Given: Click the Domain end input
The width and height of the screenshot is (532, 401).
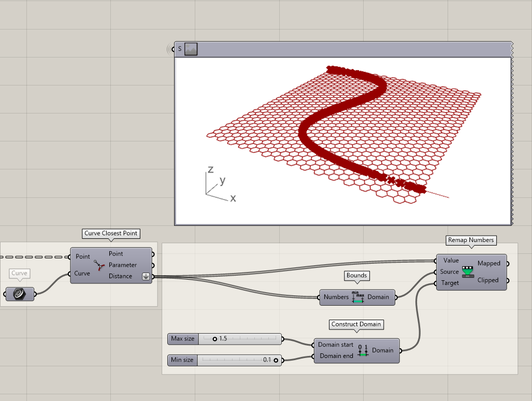Looking at the screenshot, I should pos(336,356).
